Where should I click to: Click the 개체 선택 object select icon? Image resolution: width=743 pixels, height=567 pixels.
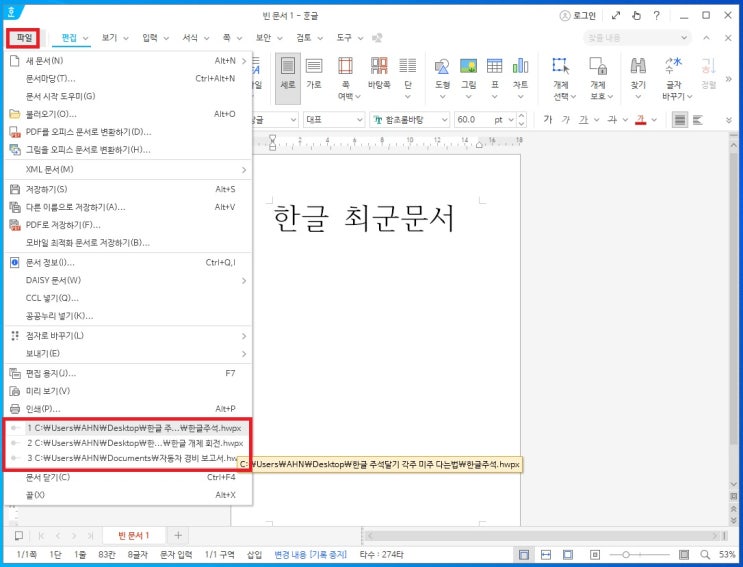point(561,66)
